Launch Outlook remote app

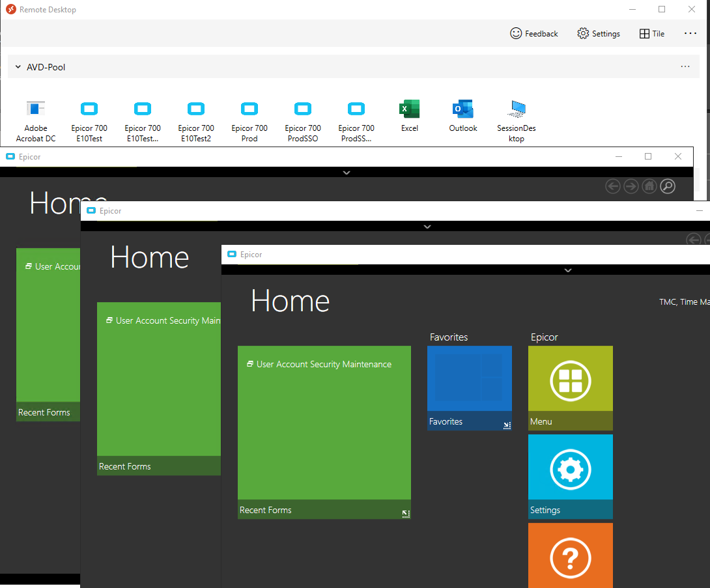462,117
